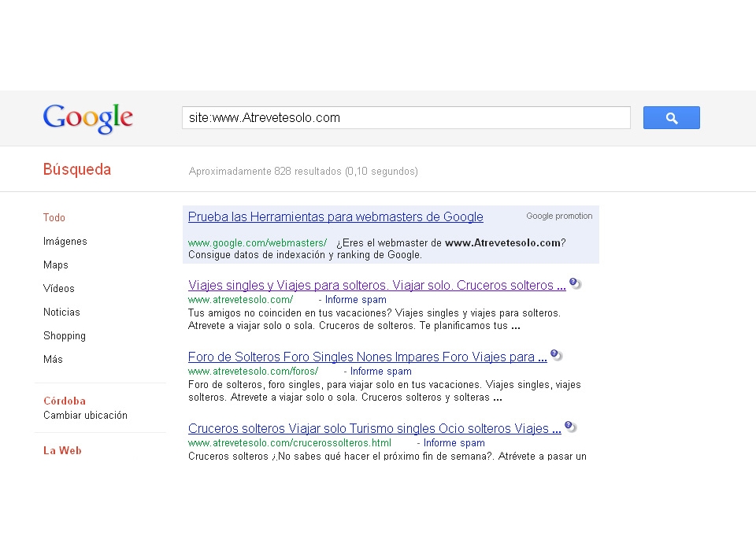
Task: Click the info icon next to Foro de Solteros result
Action: coord(557,355)
